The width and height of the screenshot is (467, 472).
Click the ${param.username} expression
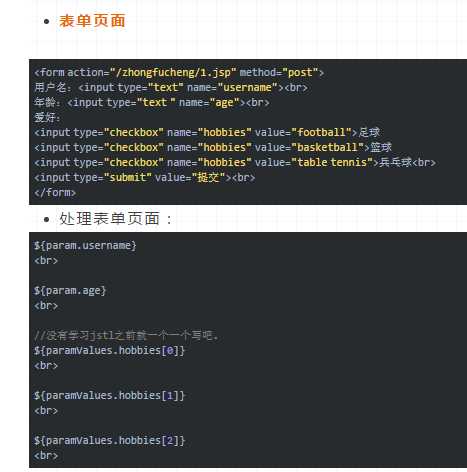coord(85,246)
